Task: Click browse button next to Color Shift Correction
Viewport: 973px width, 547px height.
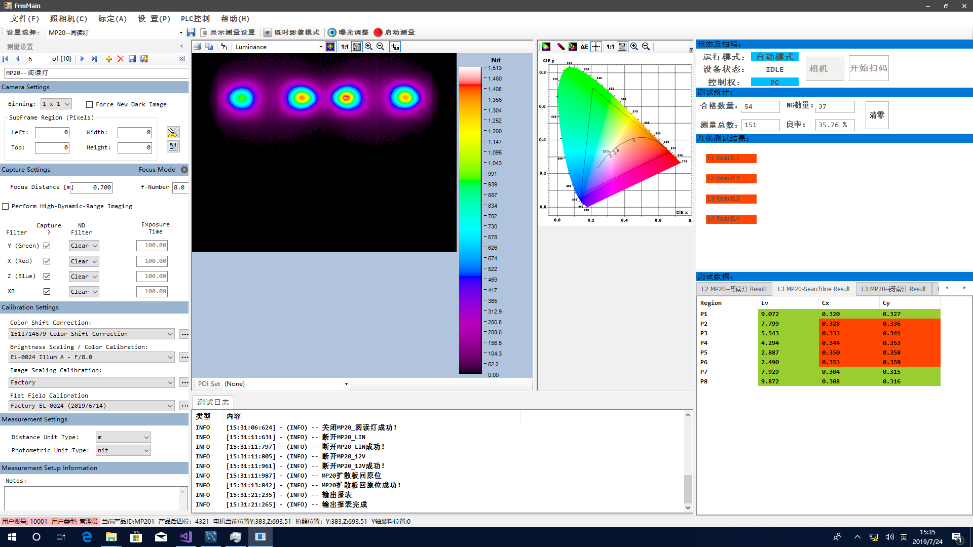Action: 184,334
